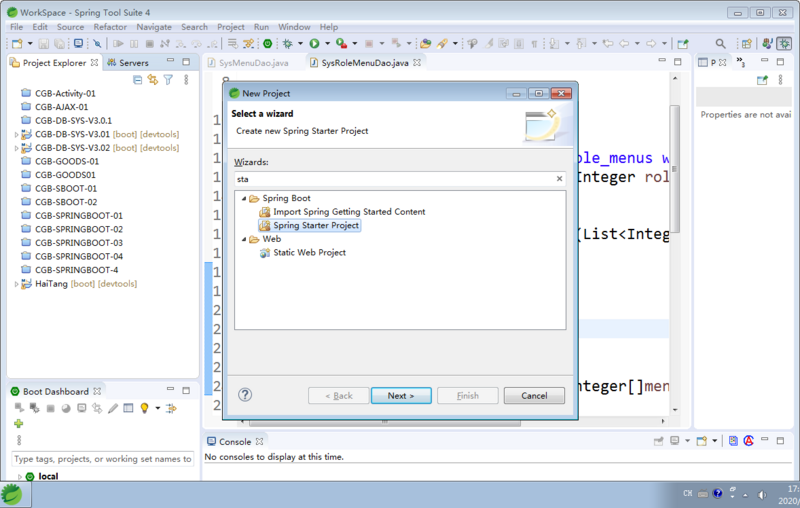This screenshot has height=508, width=800.
Task: Click the Next button in dialog
Action: click(x=401, y=395)
